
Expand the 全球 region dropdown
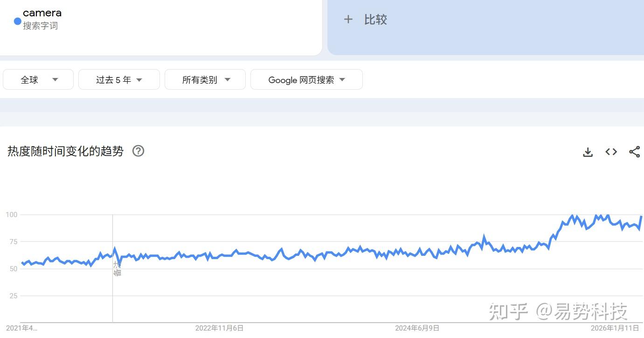pyautogui.click(x=38, y=79)
